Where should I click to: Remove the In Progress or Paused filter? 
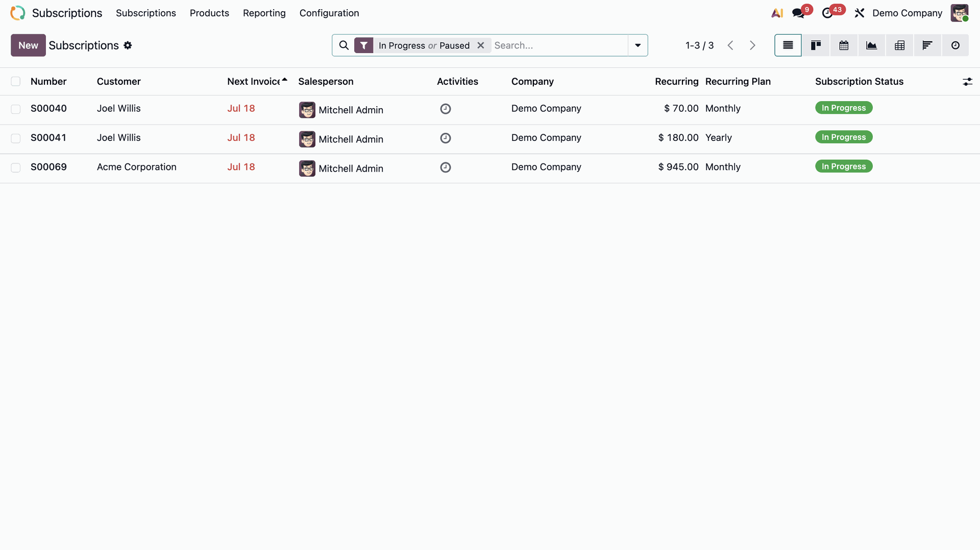[x=480, y=45]
